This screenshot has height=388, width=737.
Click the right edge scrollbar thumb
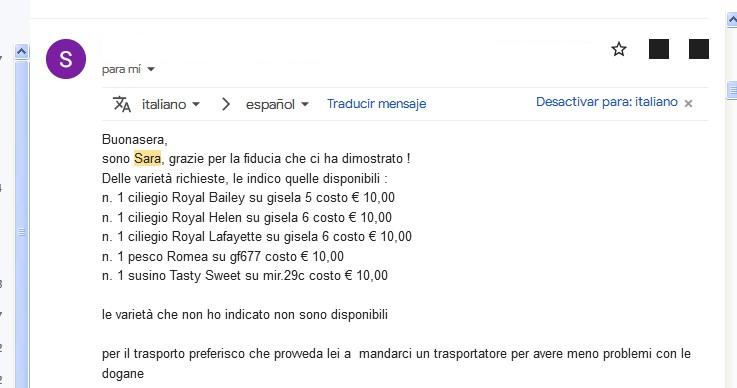click(x=732, y=90)
